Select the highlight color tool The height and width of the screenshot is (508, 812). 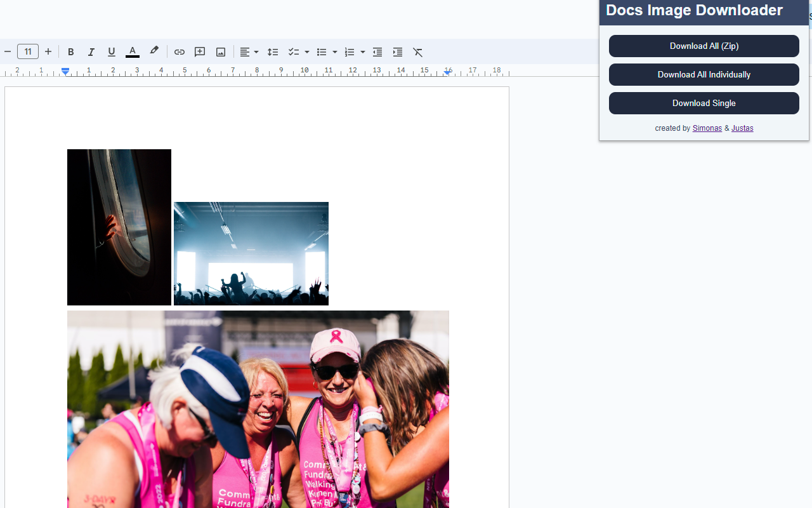[154, 52]
